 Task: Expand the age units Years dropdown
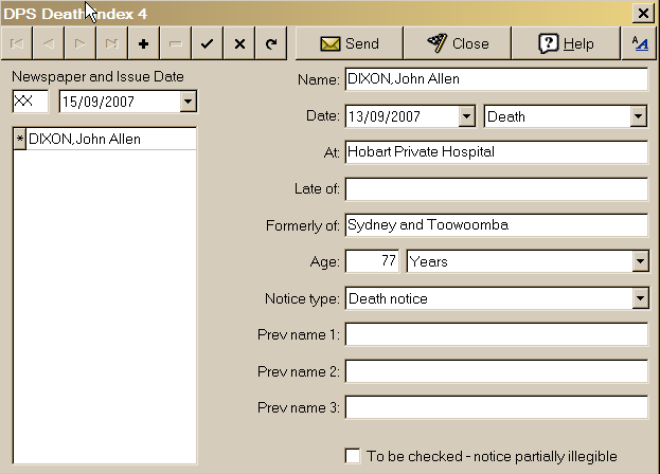[639, 262]
